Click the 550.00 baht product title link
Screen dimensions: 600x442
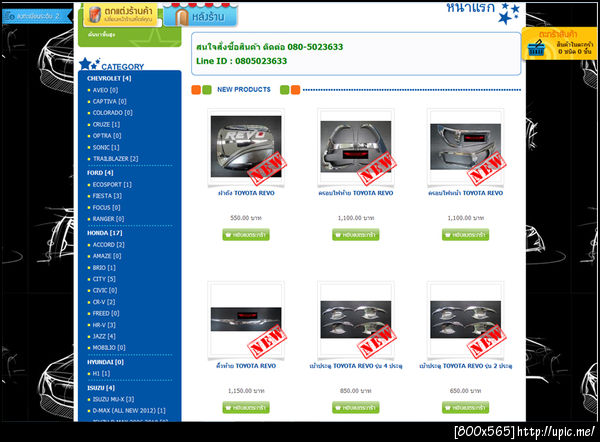246,193
